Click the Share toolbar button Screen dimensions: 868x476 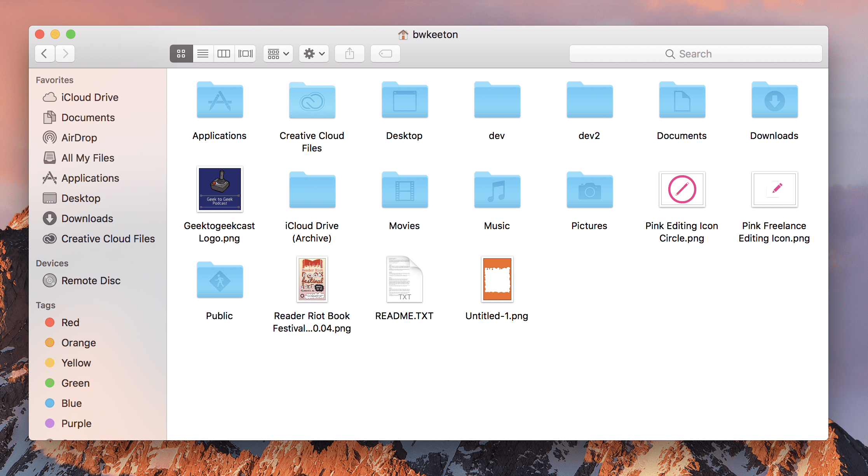(350, 54)
